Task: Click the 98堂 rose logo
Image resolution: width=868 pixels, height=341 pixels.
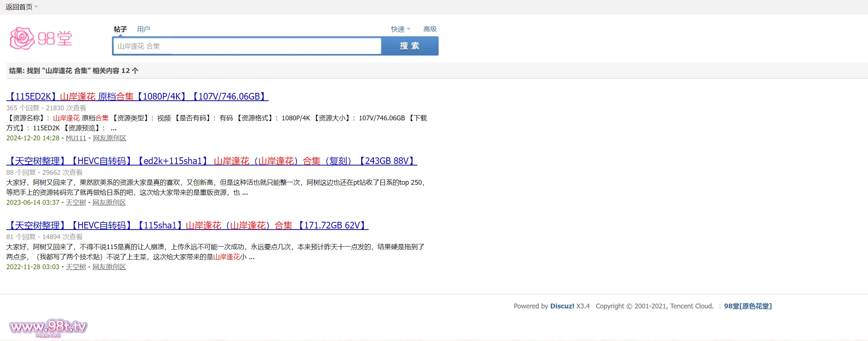Action: [41, 39]
